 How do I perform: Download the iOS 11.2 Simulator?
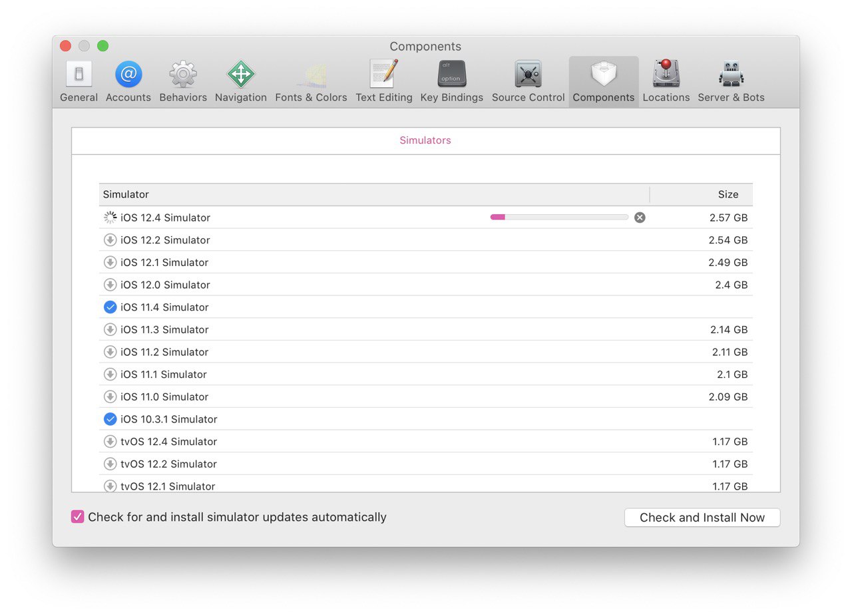tap(110, 352)
